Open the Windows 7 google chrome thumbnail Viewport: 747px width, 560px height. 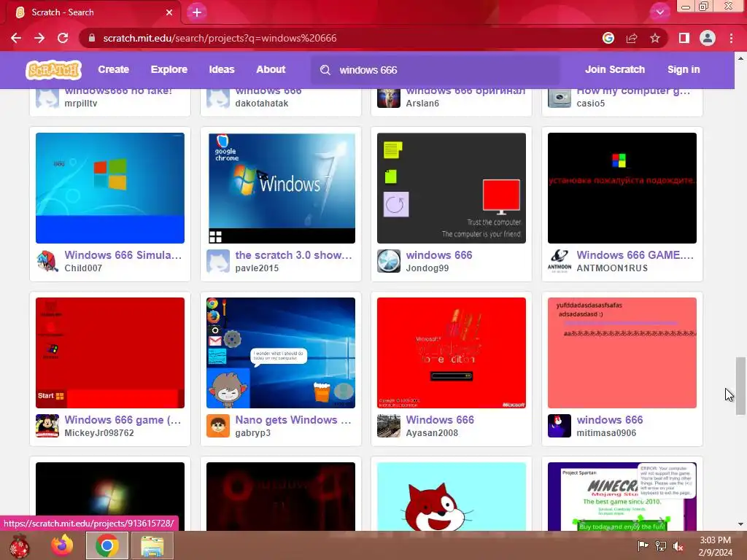[281, 188]
